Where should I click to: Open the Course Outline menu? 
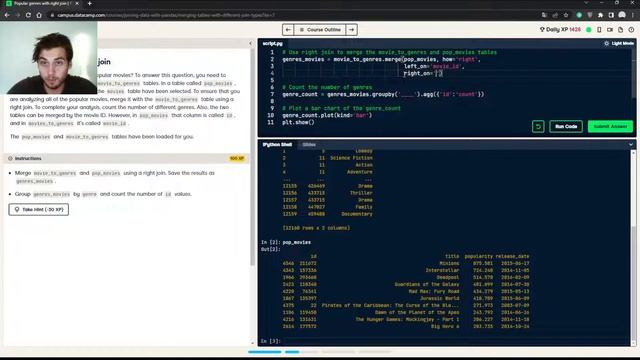[320, 30]
